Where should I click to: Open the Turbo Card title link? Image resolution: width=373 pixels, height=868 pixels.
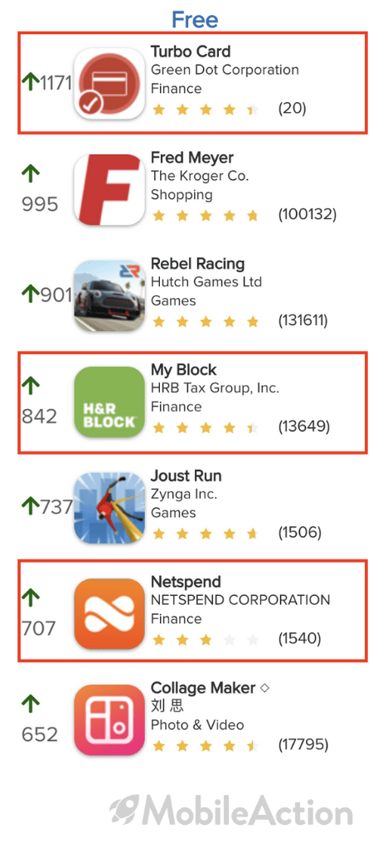(x=191, y=51)
